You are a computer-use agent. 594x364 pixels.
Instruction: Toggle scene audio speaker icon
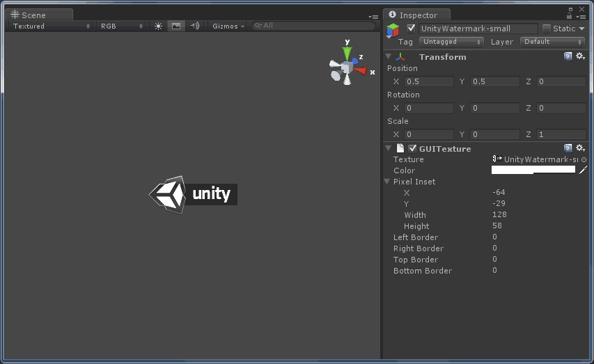(195, 26)
